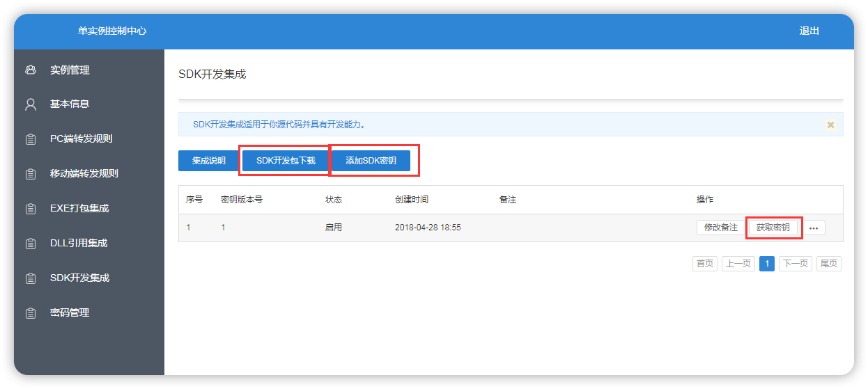Open the more actions ellipsis dropdown
The width and height of the screenshot is (868, 389).
click(x=813, y=228)
